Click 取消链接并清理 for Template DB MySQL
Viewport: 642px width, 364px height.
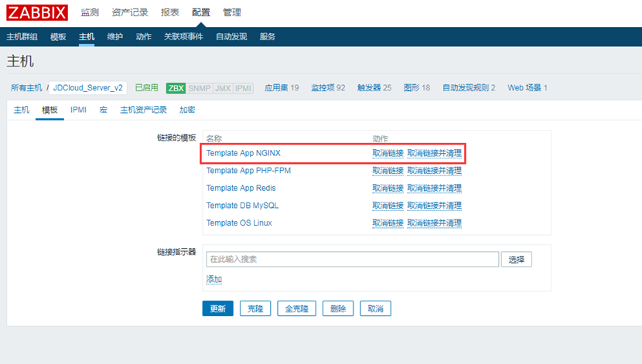[x=435, y=206]
